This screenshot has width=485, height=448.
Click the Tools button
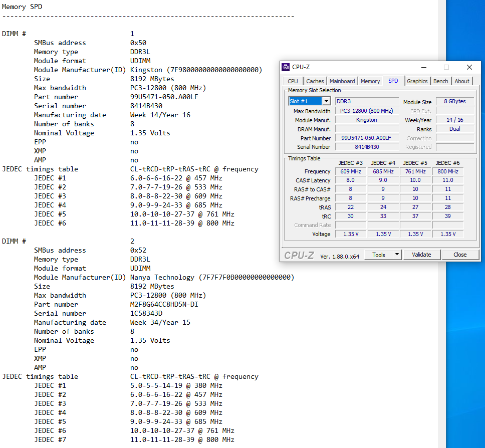(378, 255)
